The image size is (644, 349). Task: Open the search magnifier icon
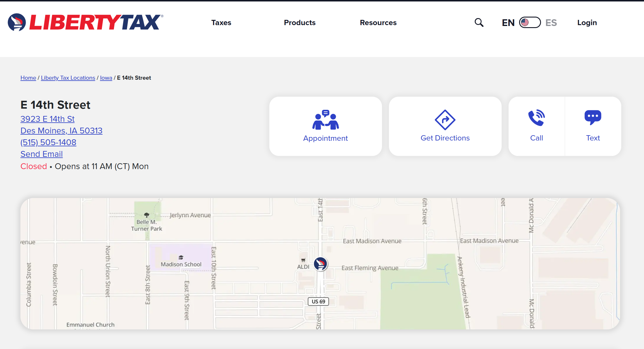479,22
